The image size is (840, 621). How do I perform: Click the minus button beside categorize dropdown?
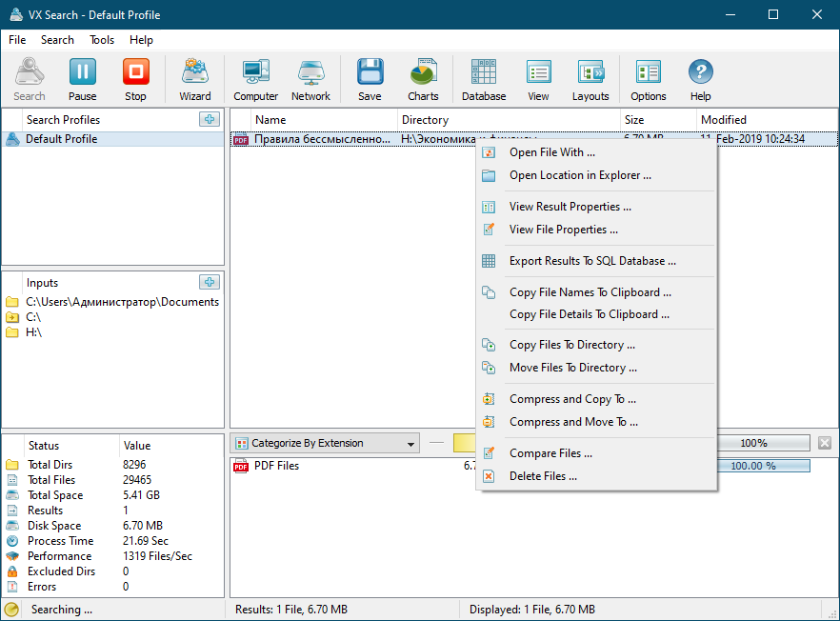436,443
